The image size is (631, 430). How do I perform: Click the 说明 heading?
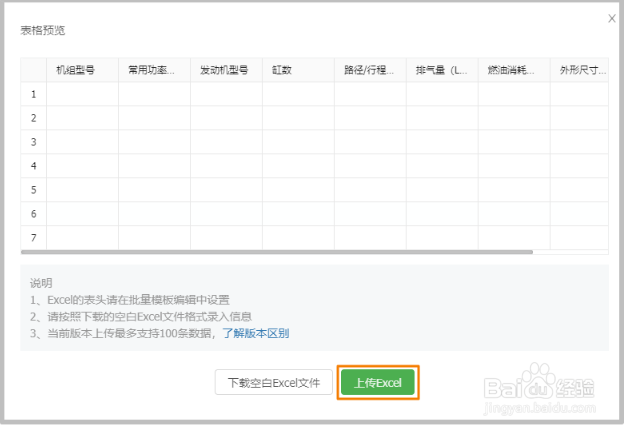pyautogui.click(x=41, y=283)
